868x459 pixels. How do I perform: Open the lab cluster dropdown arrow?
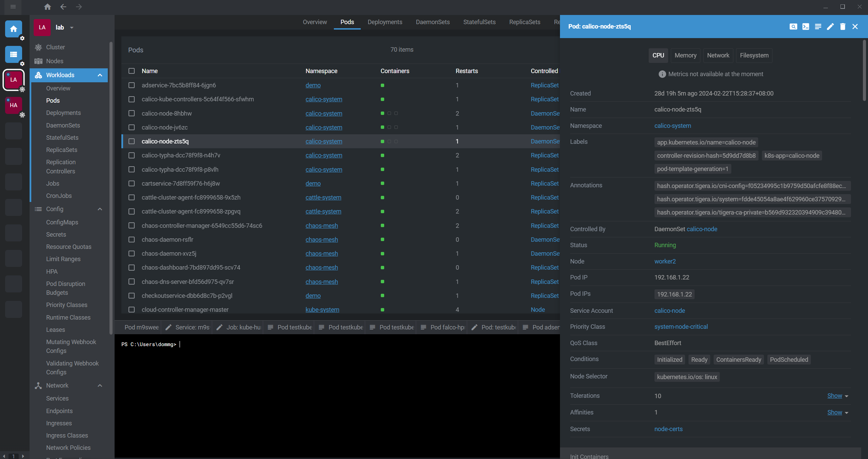(x=72, y=28)
